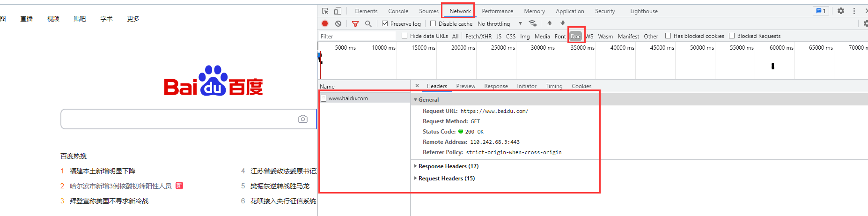Select www.baidu.com request row
Viewport: 868px width, 216px height.
point(365,98)
